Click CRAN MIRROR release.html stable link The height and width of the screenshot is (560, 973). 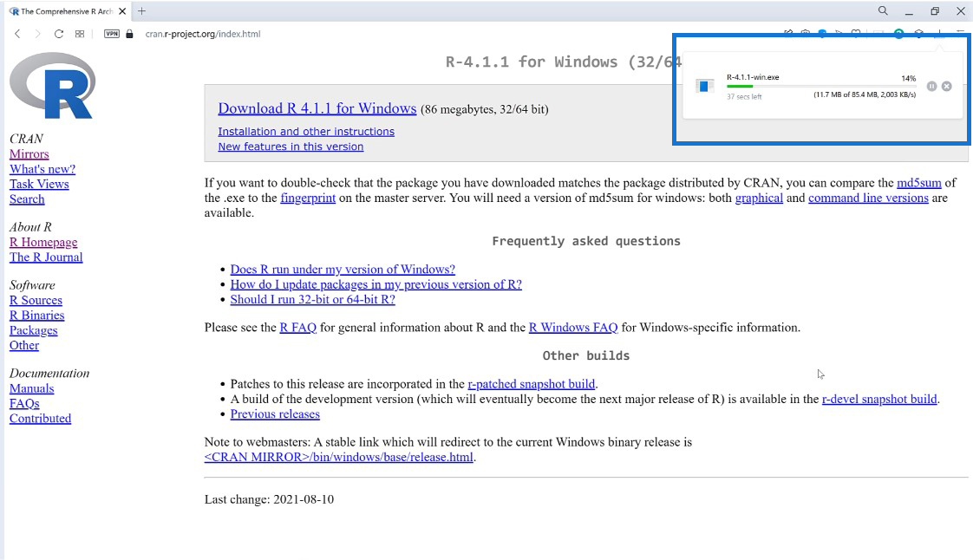(339, 457)
